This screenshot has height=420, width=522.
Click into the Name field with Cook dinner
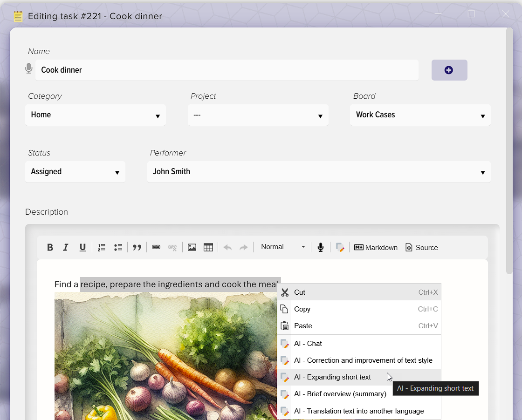tap(227, 70)
